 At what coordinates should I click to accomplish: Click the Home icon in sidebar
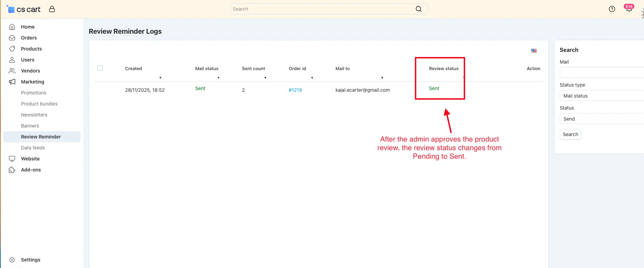point(12,27)
